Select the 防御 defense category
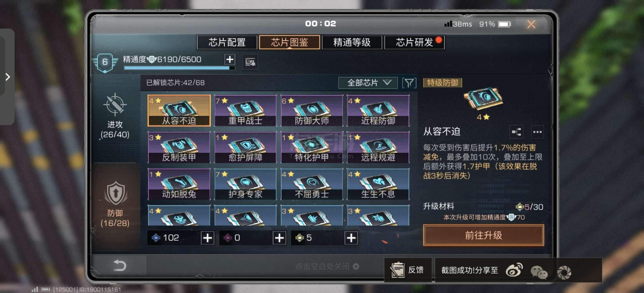This screenshot has width=644, height=293. (x=115, y=204)
